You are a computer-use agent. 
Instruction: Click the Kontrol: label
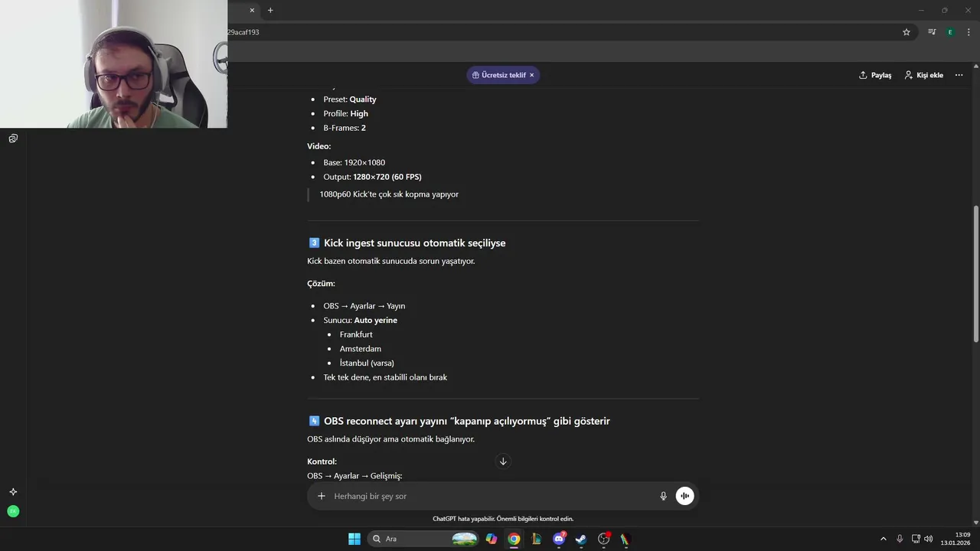point(322,461)
